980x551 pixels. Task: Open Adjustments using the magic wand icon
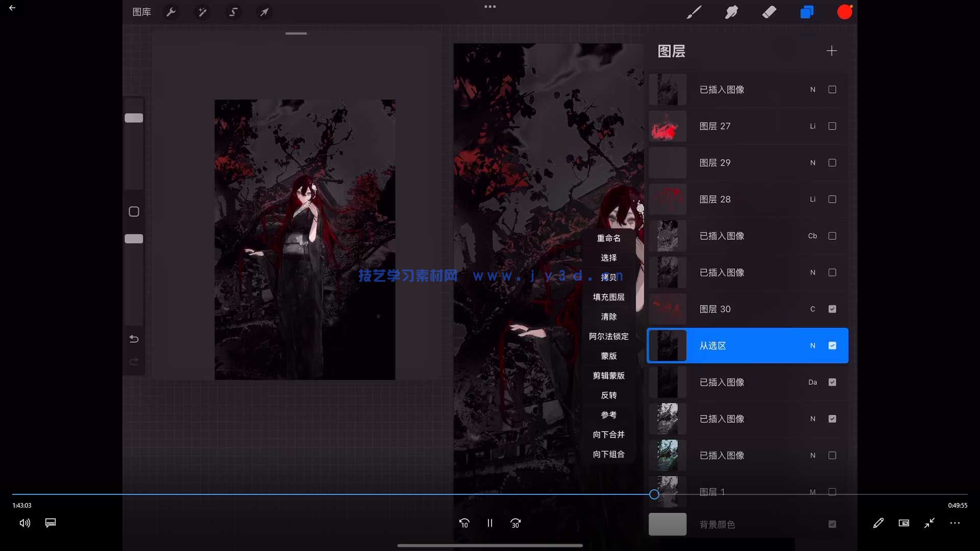pyautogui.click(x=202, y=12)
